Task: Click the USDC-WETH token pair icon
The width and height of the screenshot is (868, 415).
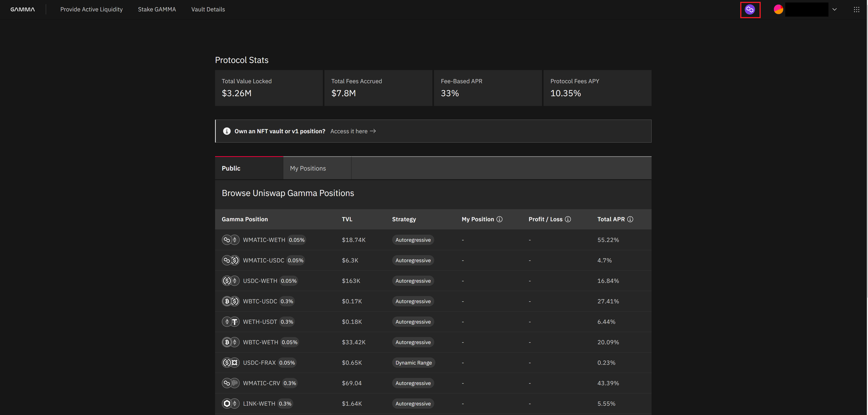Action: pyautogui.click(x=231, y=281)
